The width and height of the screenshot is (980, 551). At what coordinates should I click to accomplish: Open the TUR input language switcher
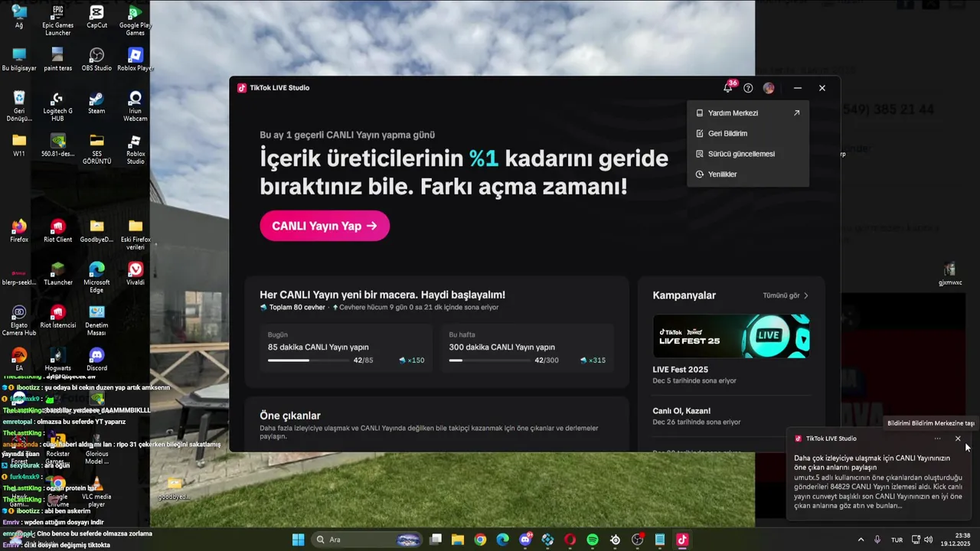pos(897,540)
